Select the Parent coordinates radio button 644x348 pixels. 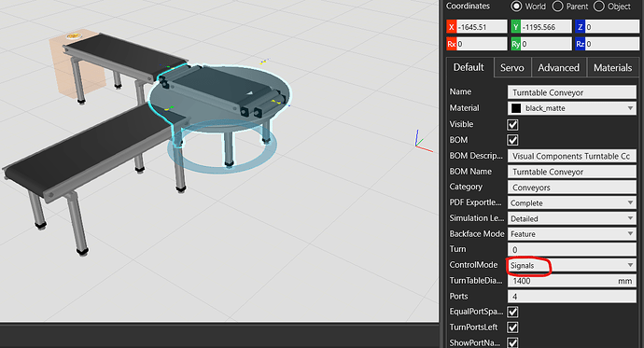click(x=557, y=7)
